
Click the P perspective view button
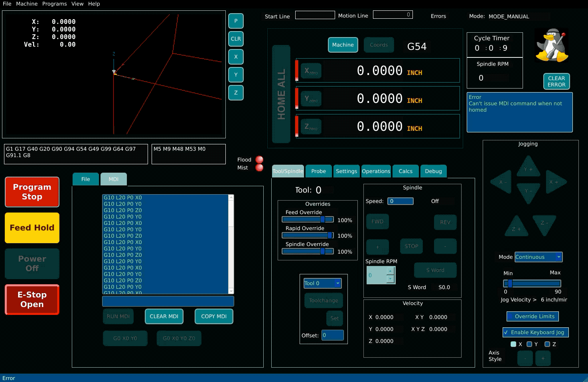[236, 21]
